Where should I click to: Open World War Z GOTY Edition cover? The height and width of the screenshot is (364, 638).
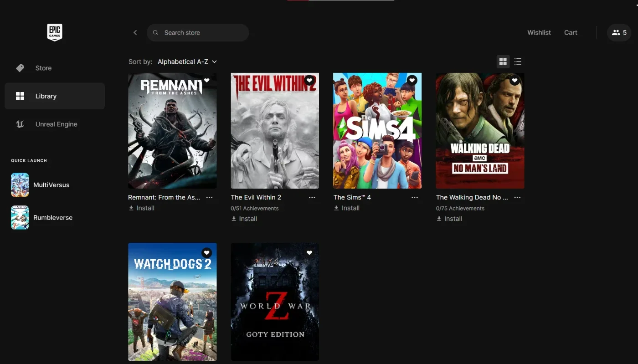[275, 302]
